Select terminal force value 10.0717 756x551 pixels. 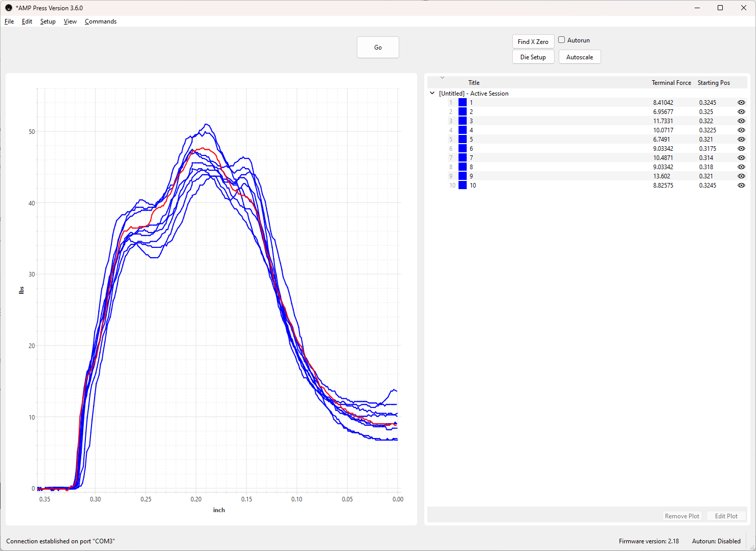point(663,130)
